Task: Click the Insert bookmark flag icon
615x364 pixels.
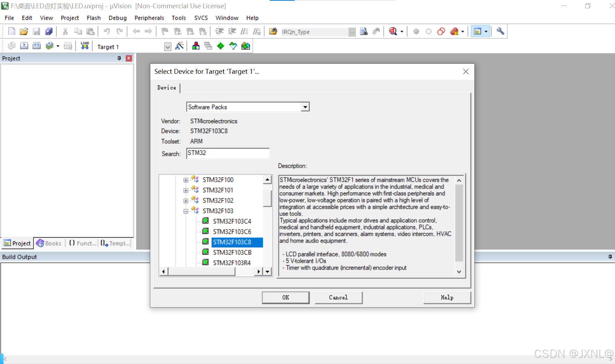Action: click(x=165, y=32)
